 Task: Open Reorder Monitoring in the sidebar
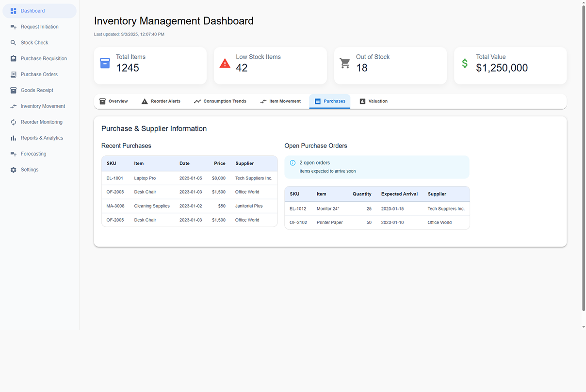[x=40, y=122]
